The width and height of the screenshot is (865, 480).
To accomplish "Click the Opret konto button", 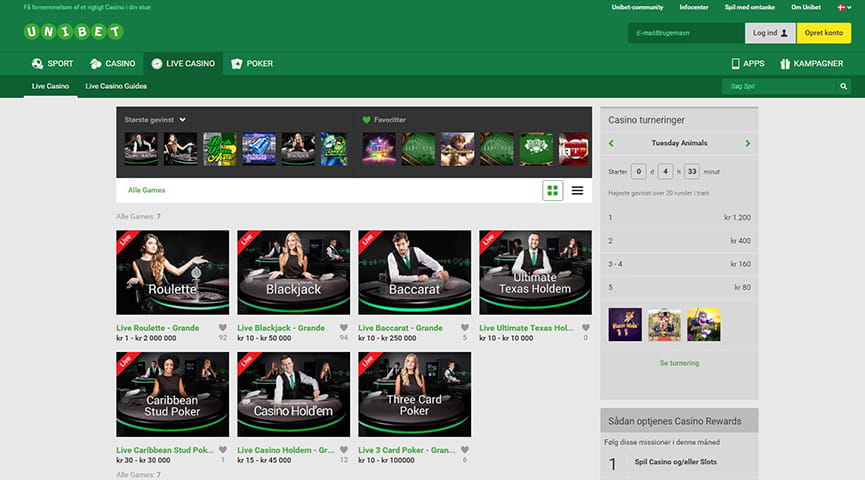I will 824,33.
